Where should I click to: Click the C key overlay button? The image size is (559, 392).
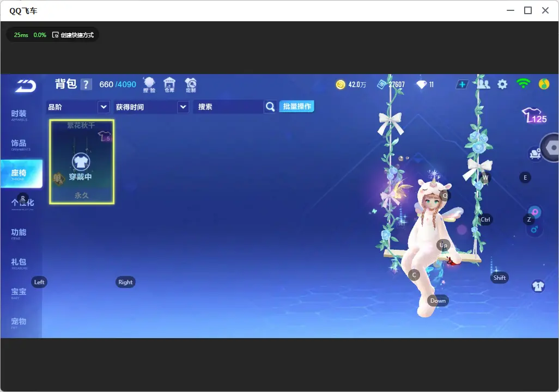[x=414, y=275]
